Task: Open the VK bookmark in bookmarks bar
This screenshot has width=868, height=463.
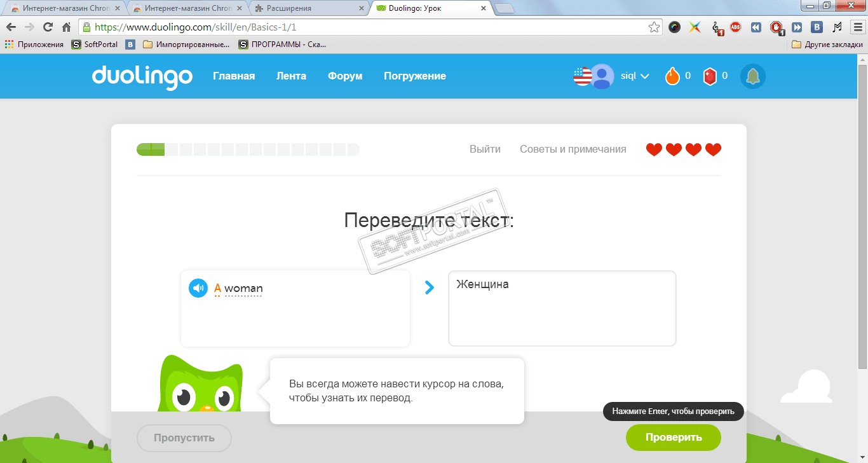Action: pyautogui.click(x=130, y=45)
